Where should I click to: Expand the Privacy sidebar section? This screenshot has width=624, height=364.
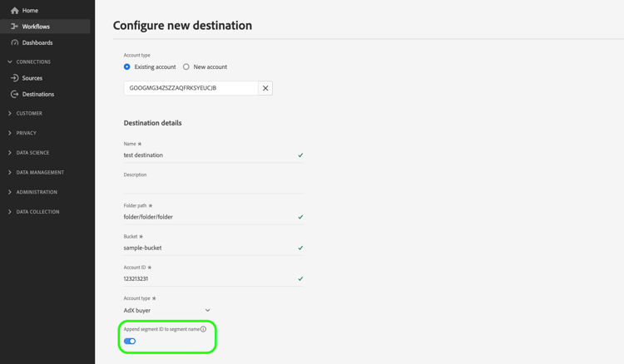tap(27, 133)
